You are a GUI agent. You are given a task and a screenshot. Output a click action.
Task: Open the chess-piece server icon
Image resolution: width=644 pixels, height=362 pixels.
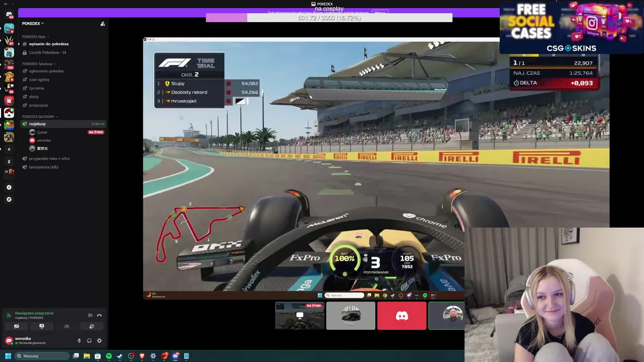9,100
